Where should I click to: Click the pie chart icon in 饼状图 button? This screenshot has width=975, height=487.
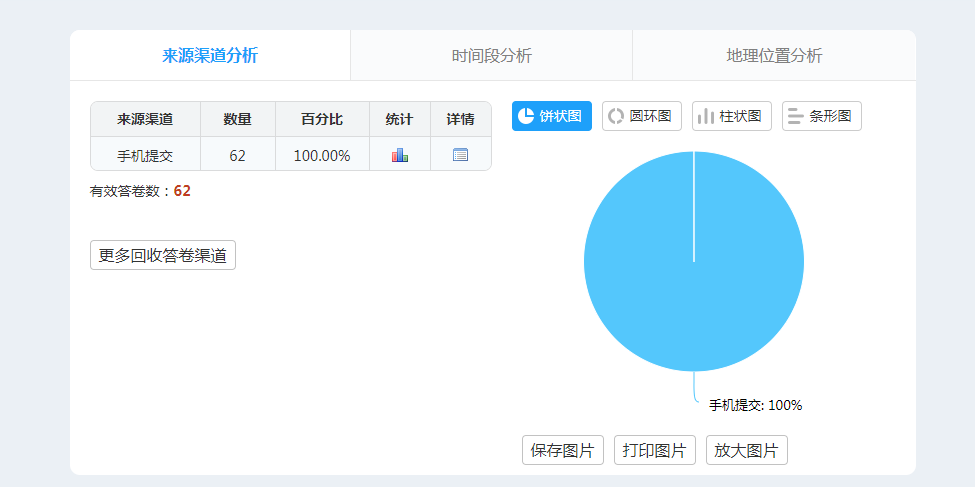[526, 116]
